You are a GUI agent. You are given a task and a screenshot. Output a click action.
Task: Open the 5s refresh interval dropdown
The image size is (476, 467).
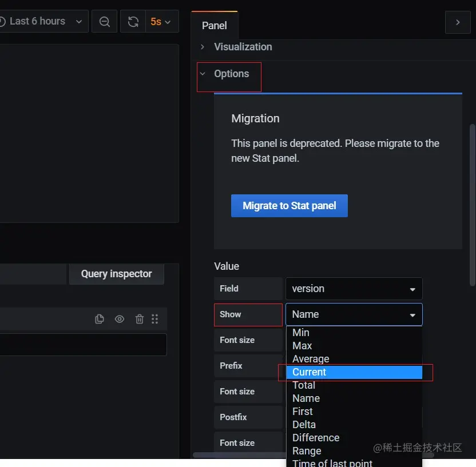[x=162, y=22]
